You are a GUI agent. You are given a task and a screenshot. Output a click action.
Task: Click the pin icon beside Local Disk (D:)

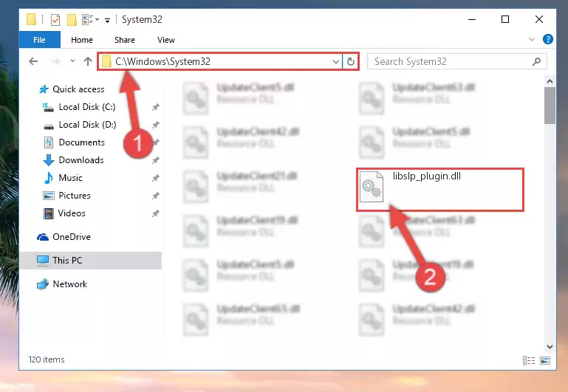click(155, 125)
